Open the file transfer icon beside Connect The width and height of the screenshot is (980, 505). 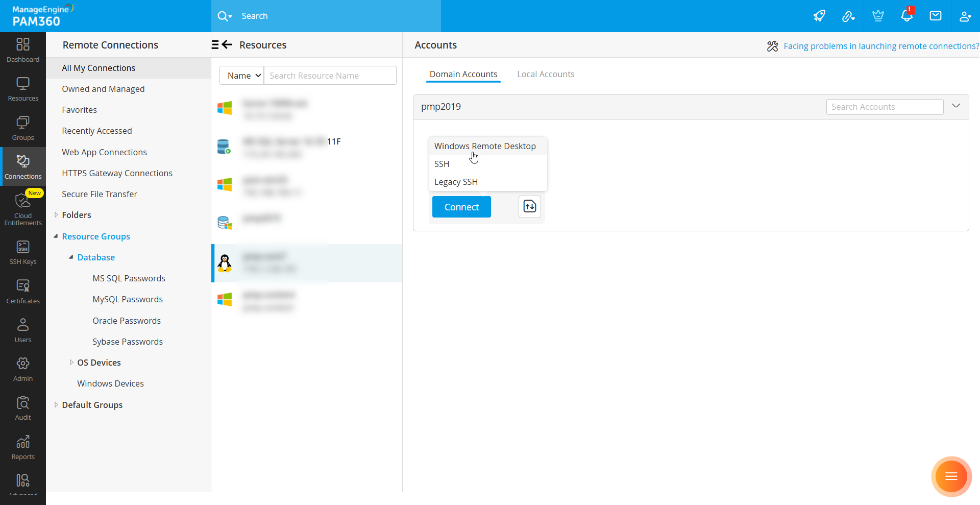tap(529, 207)
